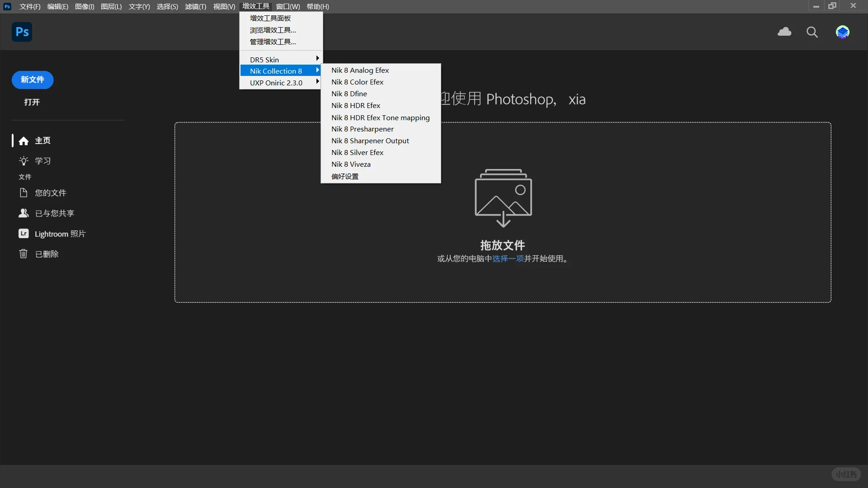This screenshot has height=488, width=868.
Task: Open Nik 偏好设置 preferences entry
Action: [345, 176]
